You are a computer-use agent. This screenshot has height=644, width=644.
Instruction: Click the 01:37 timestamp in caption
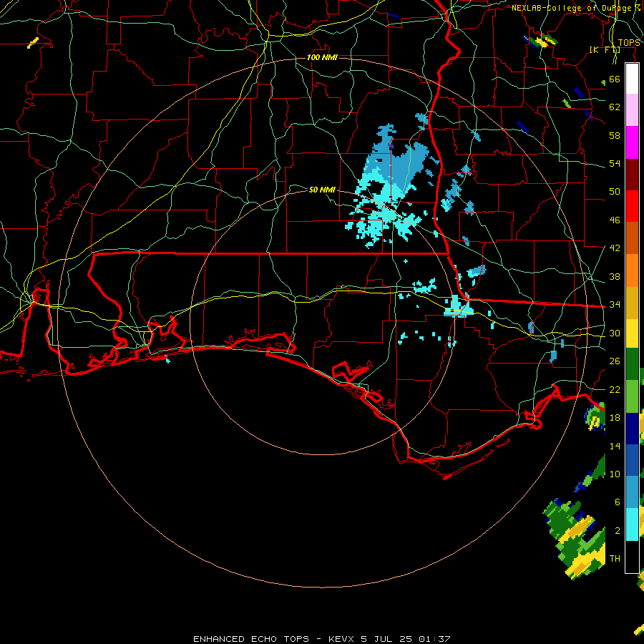pos(435,639)
